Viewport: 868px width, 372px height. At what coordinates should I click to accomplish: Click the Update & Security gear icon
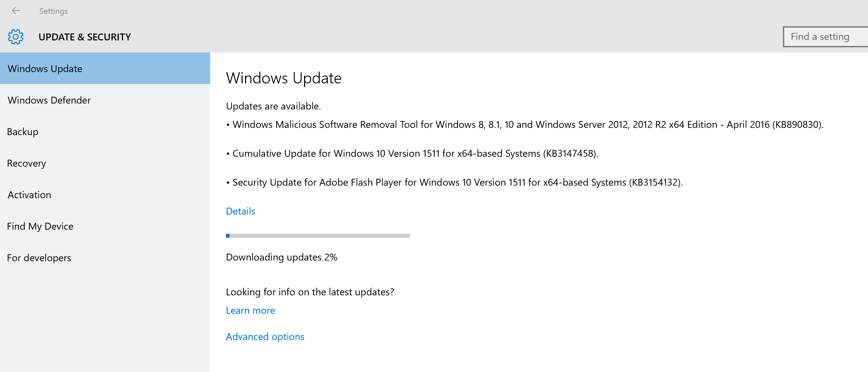15,37
